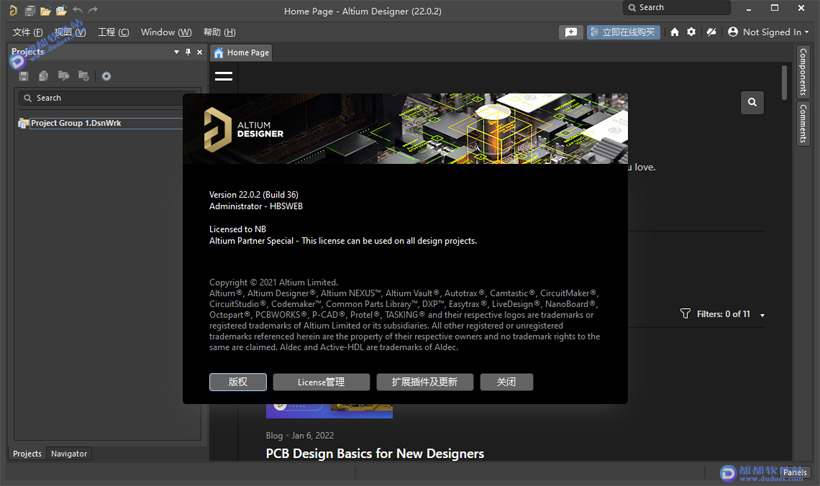Open a project via the second folder icon
820x486 pixels.
click(61, 10)
